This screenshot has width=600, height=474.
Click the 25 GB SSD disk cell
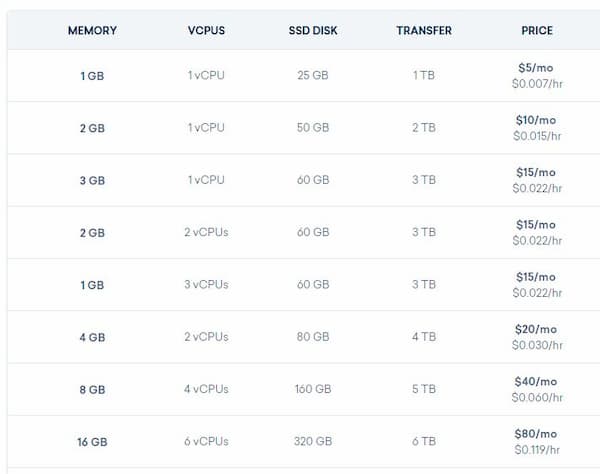(x=313, y=75)
